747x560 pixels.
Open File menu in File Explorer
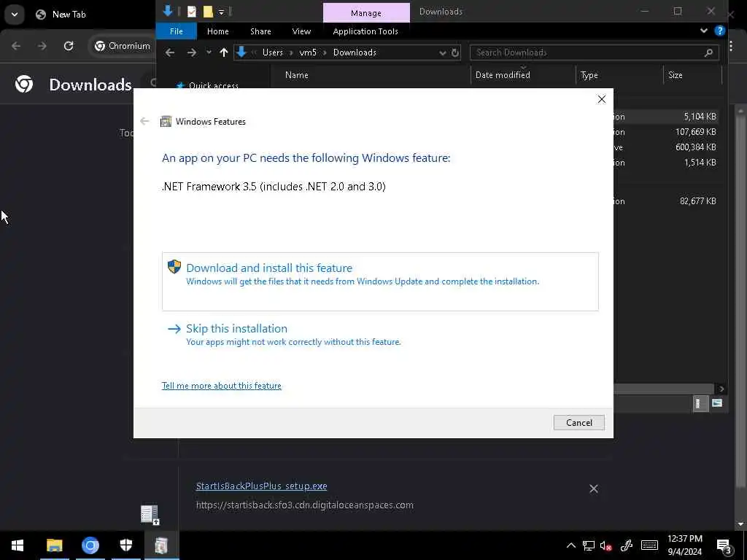pos(177,31)
